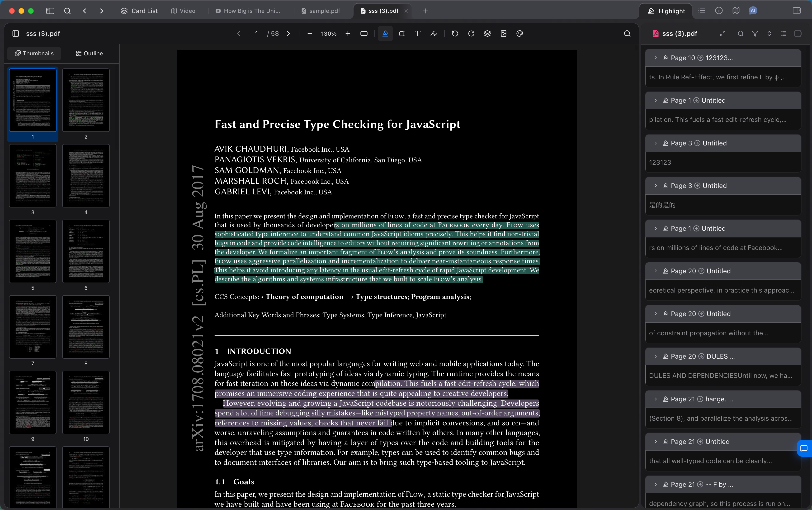Expand the Page 3 Untitled '是的是的' card

(x=656, y=186)
